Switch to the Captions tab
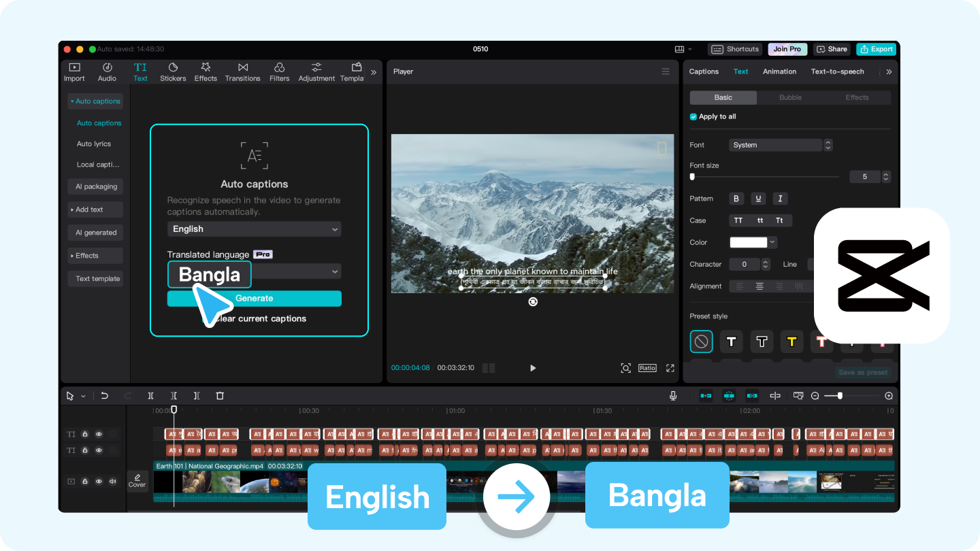Image resolution: width=980 pixels, height=551 pixels. click(704, 71)
